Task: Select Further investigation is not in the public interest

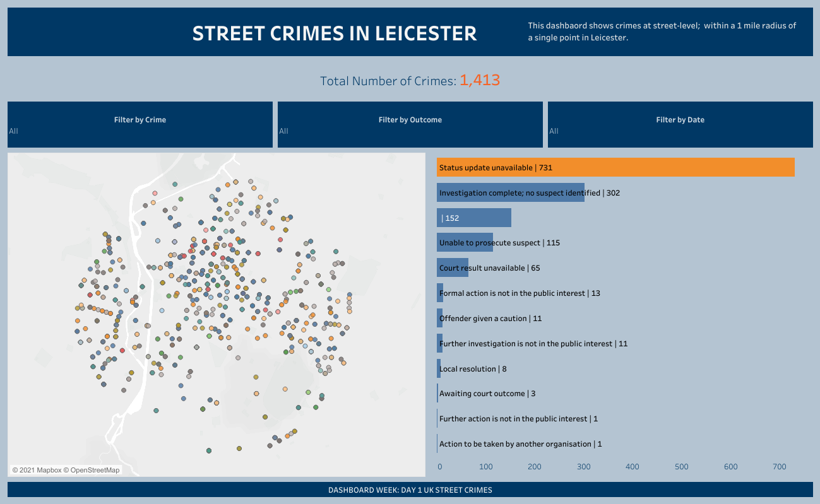Action: [533, 344]
